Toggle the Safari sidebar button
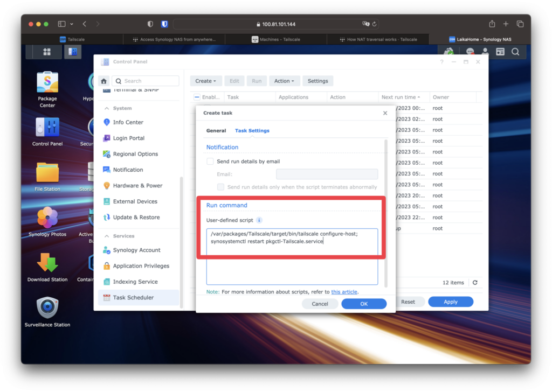Screen dimensions: 552x392 (x=61, y=24)
